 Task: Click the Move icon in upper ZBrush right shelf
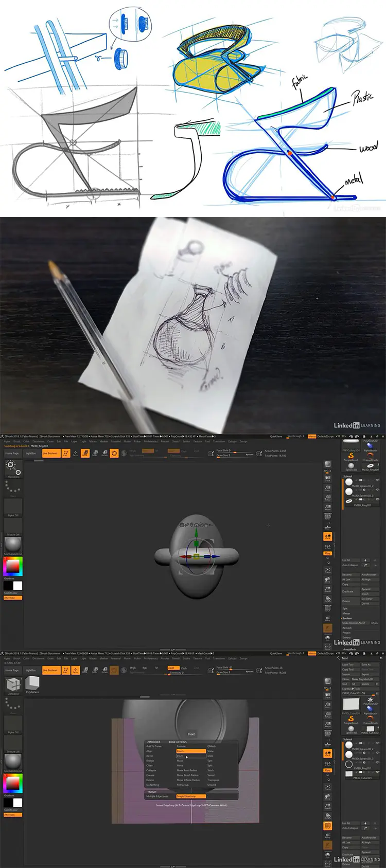coord(328,580)
